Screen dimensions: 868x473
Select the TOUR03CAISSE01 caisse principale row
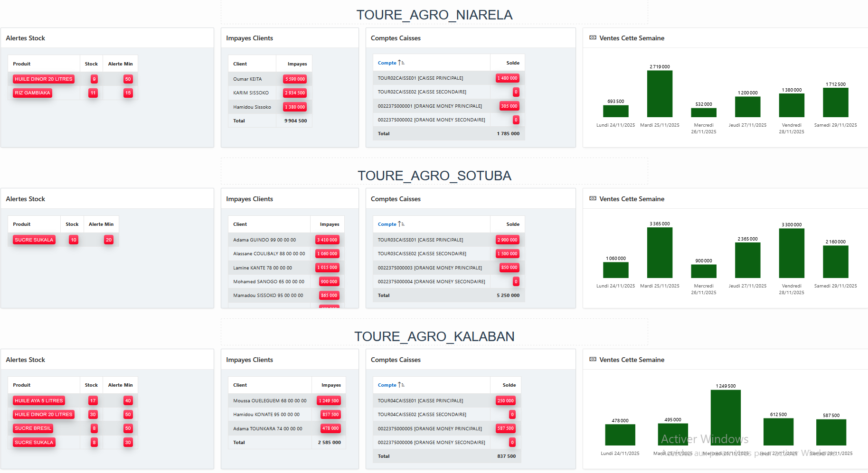point(420,240)
